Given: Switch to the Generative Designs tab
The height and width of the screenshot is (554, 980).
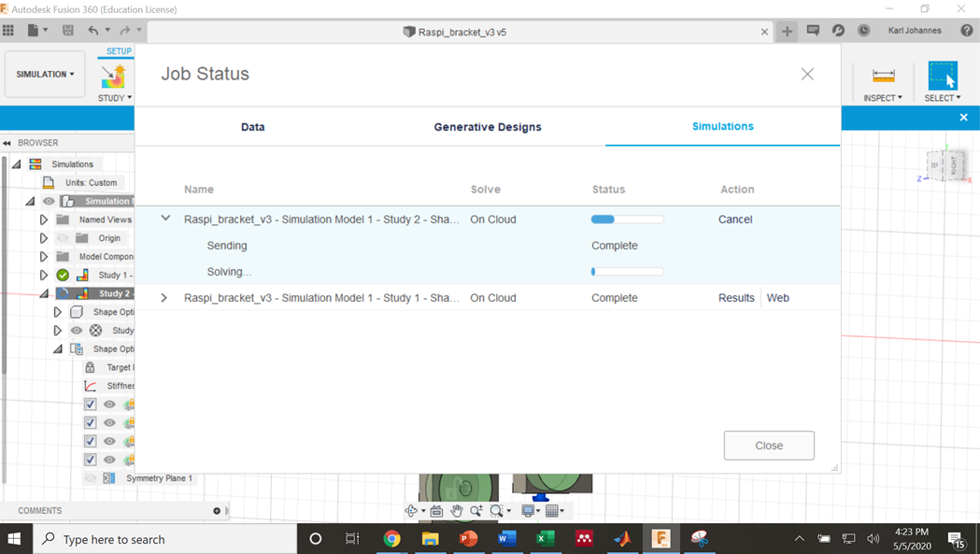Looking at the screenshot, I should coord(488,127).
